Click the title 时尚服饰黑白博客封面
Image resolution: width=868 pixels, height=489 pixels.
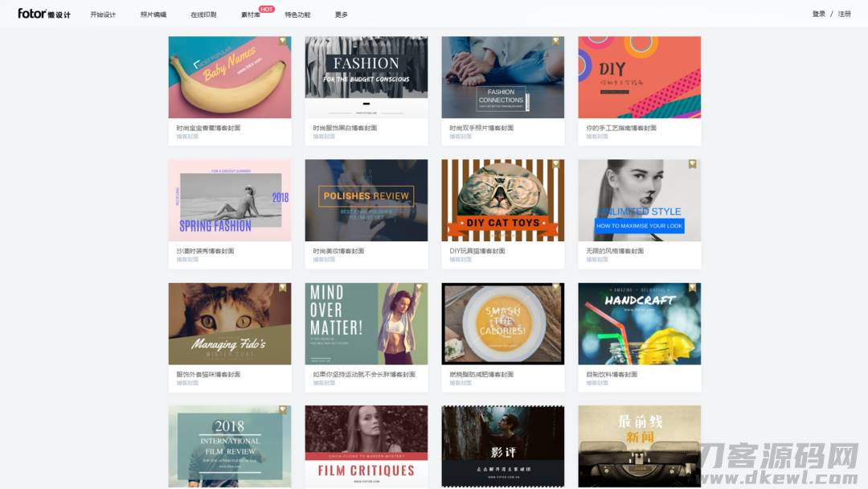(x=345, y=128)
